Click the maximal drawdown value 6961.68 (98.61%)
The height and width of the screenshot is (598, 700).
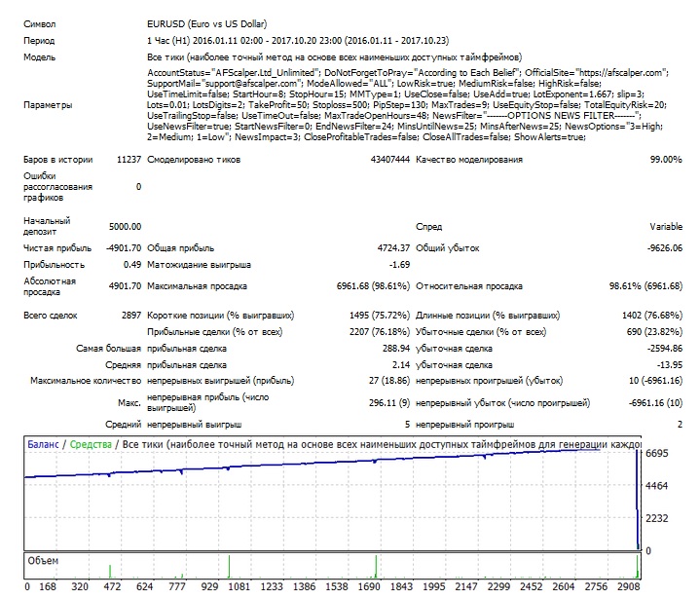tap(373, 285)
